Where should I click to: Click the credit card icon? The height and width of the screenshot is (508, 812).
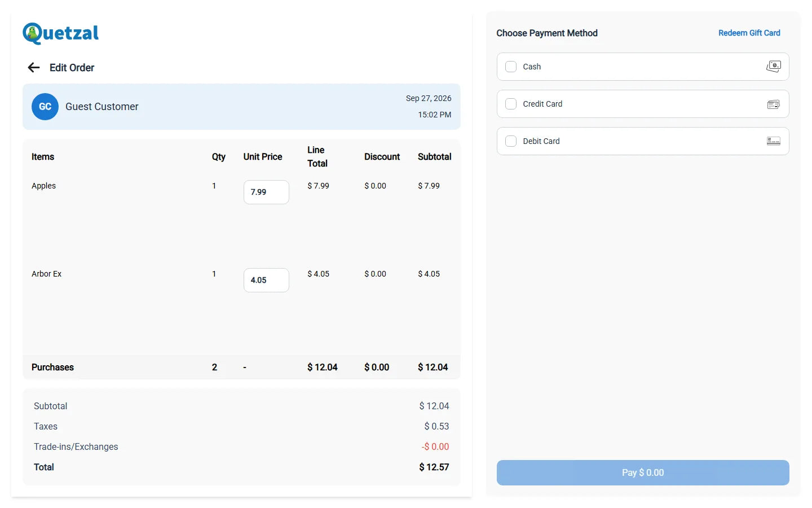774,104
